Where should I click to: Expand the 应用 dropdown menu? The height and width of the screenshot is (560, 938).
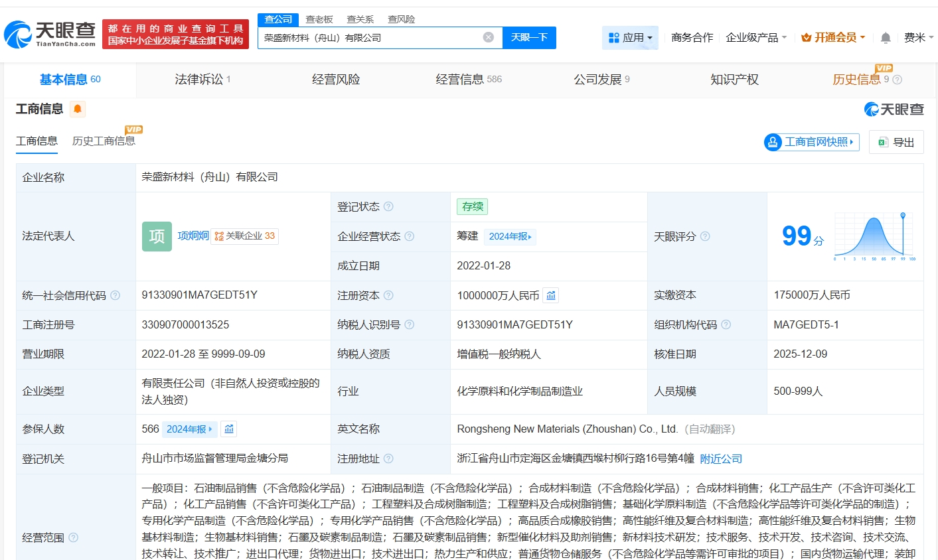630,38
